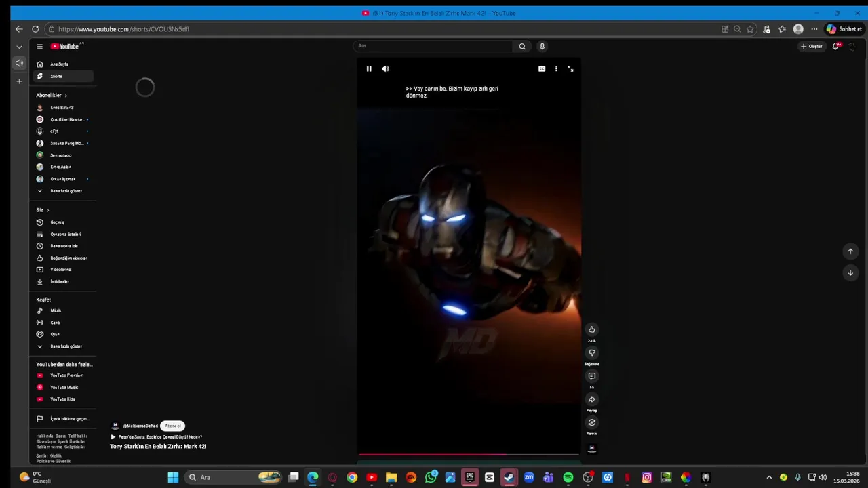Image resolution: width=868 pixels, height=488 pixels.
Task: Go to YouTube home via logo
Action: pos(65,46)
